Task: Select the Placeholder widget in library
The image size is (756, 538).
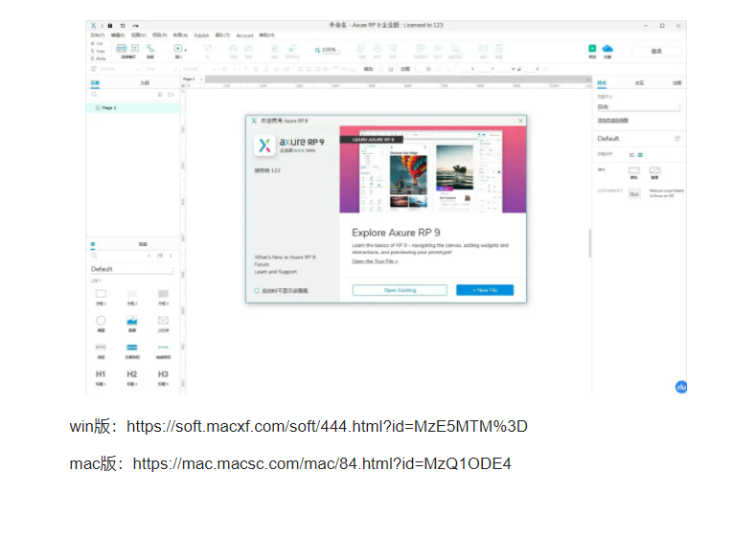Action: point(164,324)
